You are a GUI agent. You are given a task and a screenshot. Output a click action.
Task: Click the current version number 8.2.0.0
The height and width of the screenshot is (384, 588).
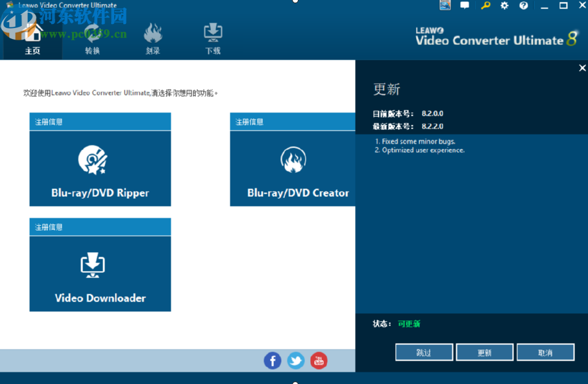[432, 113]
